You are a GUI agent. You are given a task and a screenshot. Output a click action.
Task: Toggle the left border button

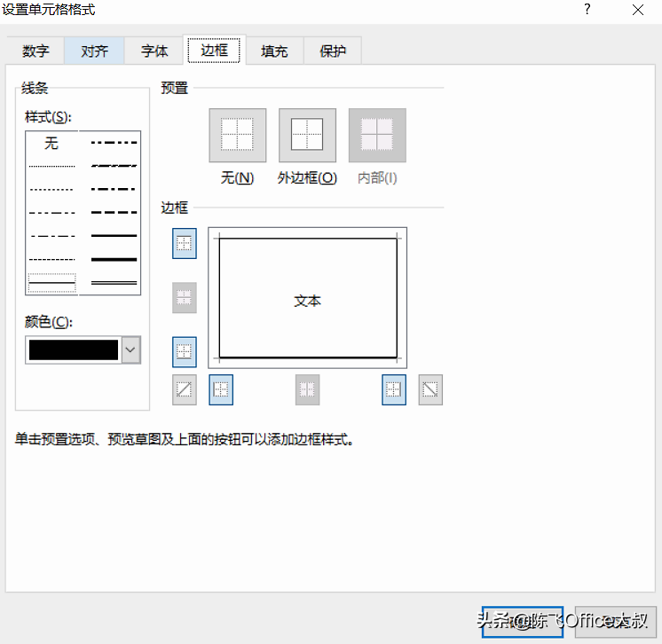pos(221,389)
